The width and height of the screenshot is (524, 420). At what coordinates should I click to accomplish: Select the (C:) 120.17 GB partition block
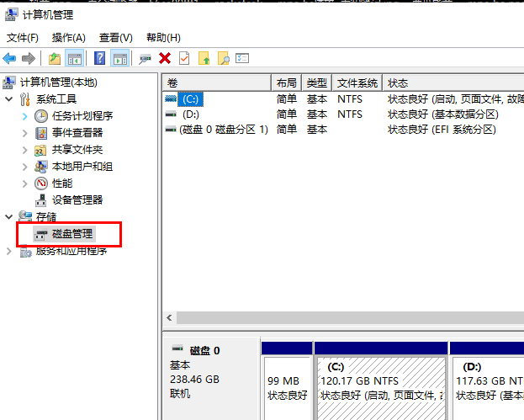381,380
